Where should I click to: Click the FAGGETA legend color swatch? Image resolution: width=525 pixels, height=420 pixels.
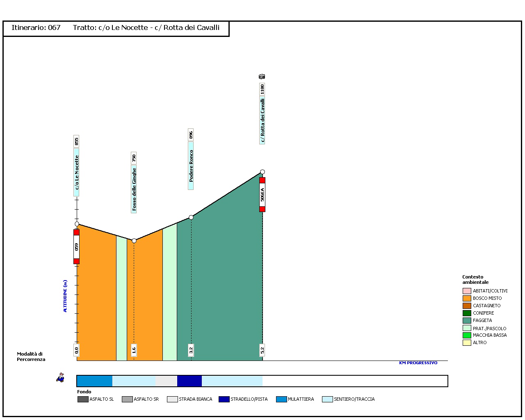click(x=467, y=321)
